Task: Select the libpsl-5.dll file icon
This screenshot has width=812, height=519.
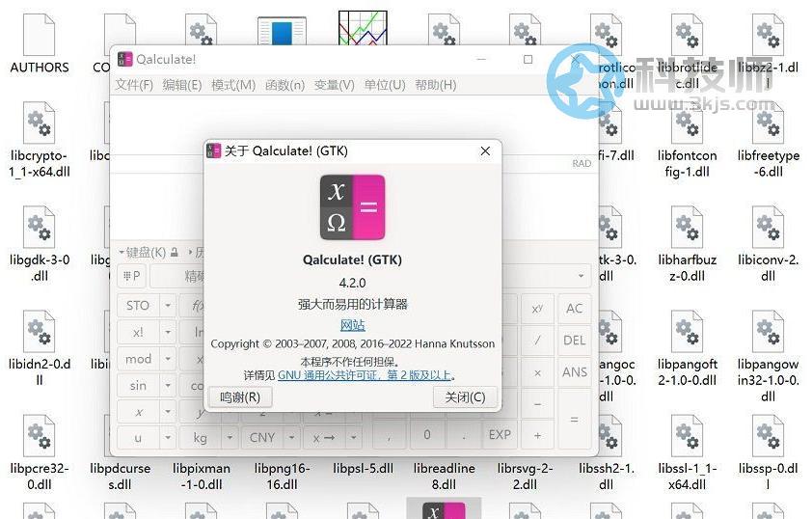Action: pyautogui.click(x=363, y=468)
